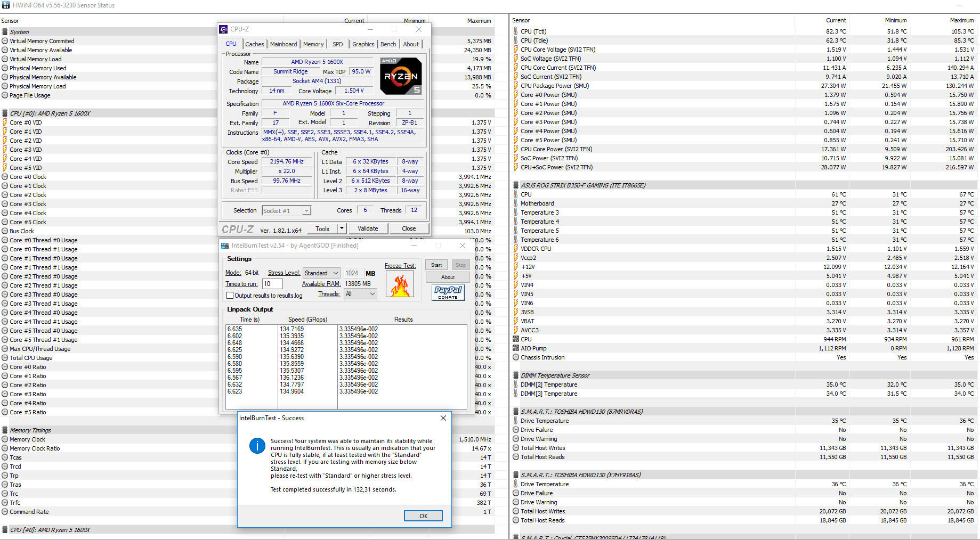Click Start in IntelBurnTest
This screenshot has height=540, width=980.
(436, 265)
